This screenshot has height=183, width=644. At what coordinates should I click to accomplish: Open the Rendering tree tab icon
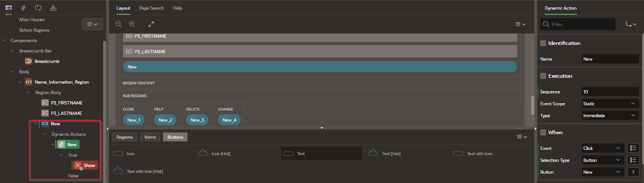click(x=8, y=8)
